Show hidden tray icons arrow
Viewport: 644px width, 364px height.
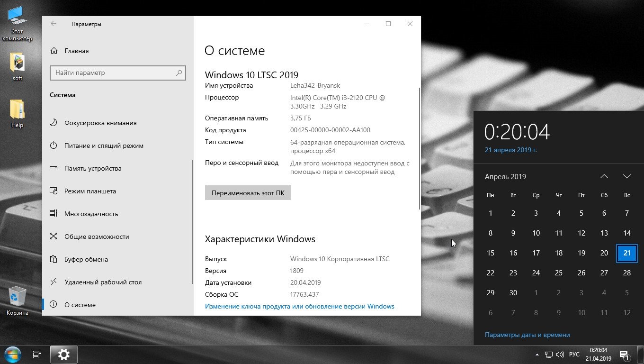coord(537,355)
